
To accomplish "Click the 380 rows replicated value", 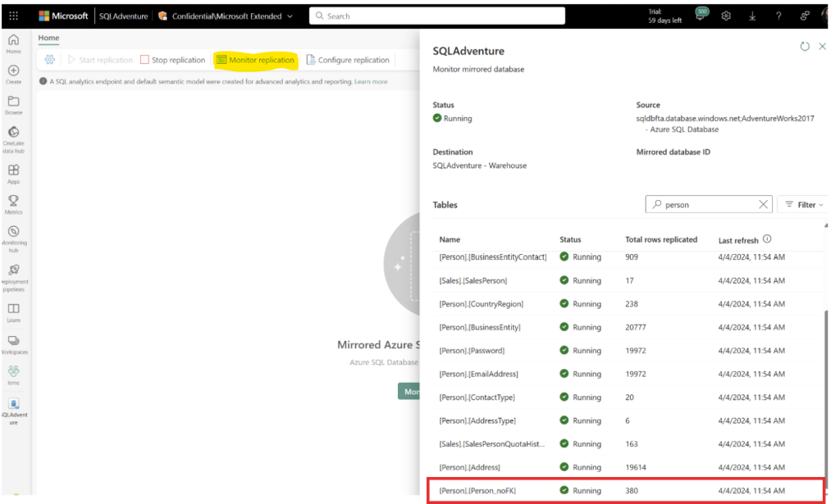I will tap(632, 491).
